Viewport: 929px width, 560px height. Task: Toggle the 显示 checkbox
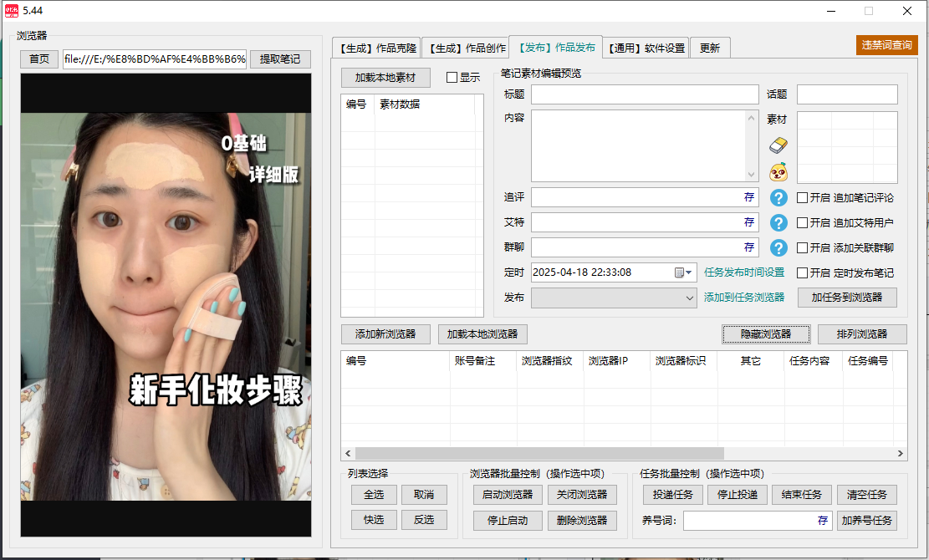pos(452,78)
